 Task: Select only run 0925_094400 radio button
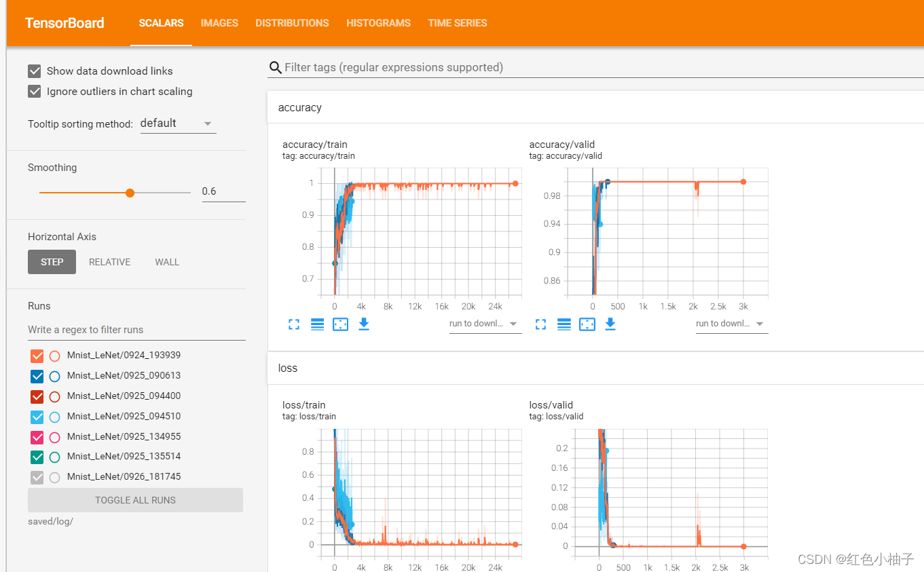coord(55,396)
